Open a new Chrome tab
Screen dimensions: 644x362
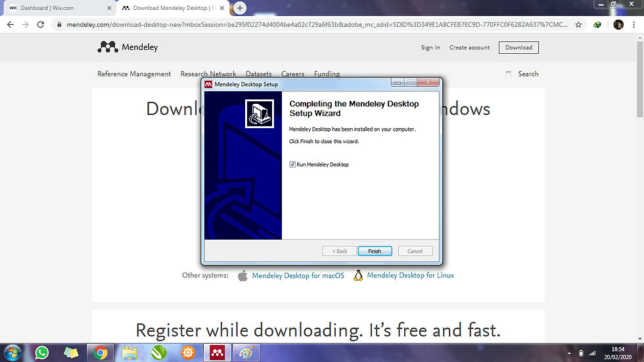[x=240, y=8]
